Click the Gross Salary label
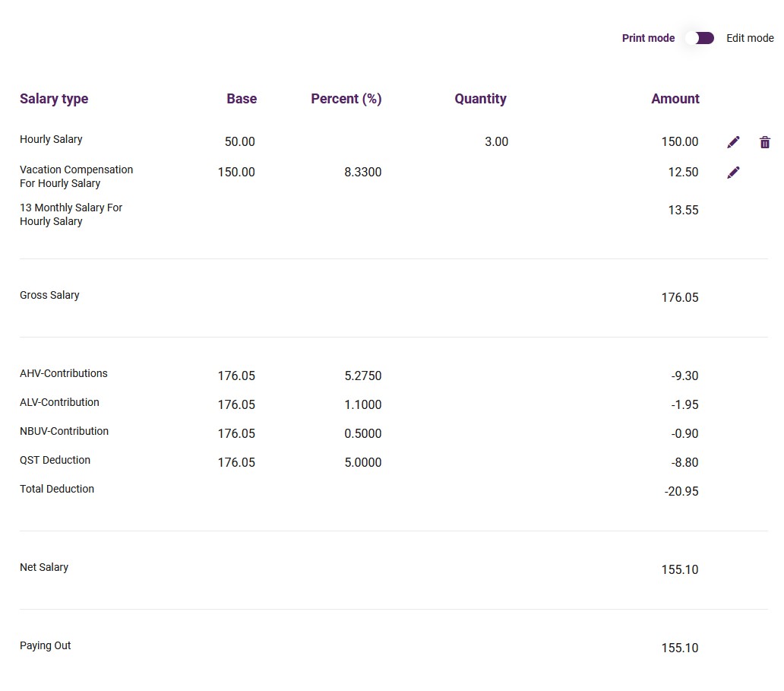 click(49, 295)
